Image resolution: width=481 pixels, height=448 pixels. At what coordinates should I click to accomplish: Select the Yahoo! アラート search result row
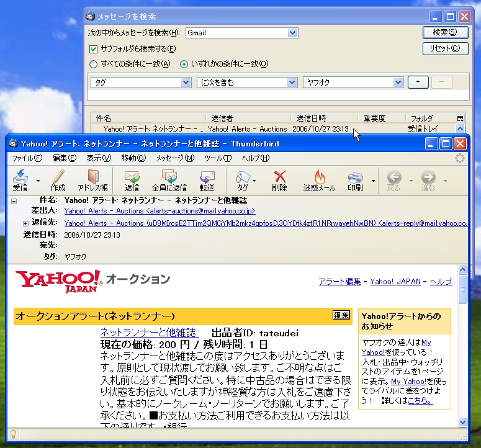pos(273,129)
